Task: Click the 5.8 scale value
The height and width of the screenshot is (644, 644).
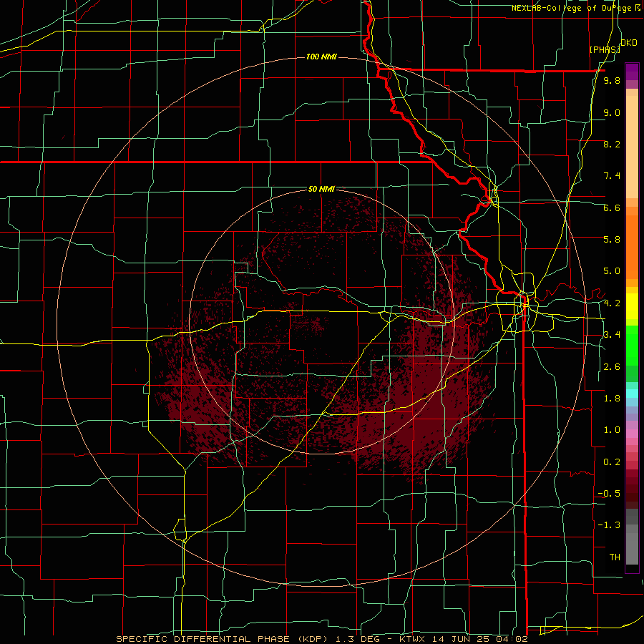Action: [612, 240]
